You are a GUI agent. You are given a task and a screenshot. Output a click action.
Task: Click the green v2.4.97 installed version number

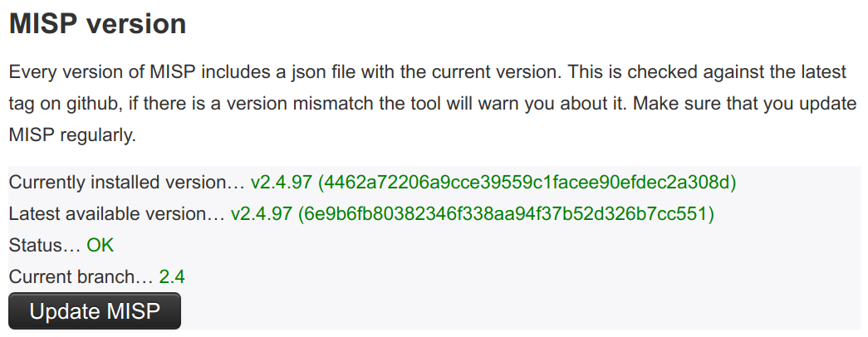point(282,182)
